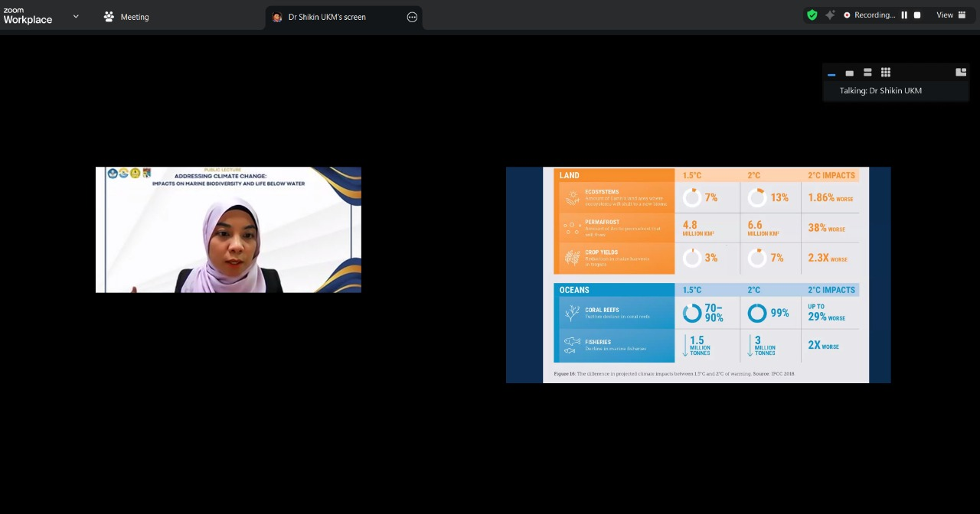Viewport: 980px width, 514px height.
Task: Open the View layout menu
Action: (x=950, y=15)
